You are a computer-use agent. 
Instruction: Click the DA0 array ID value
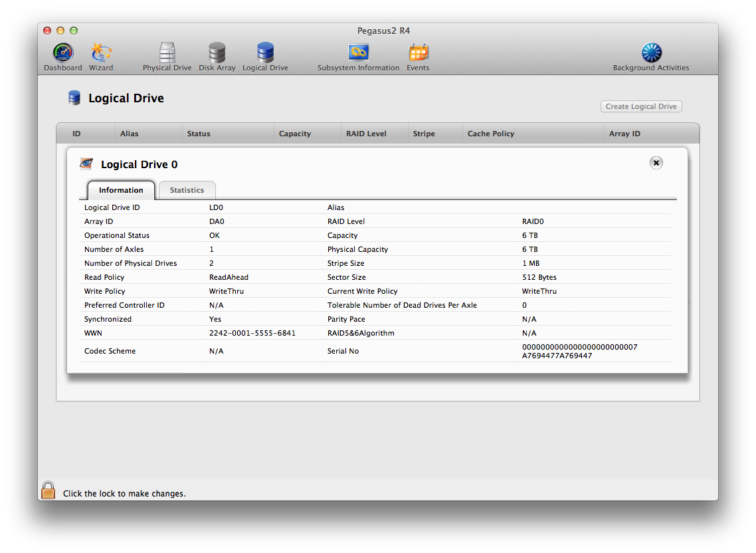click(217, 221)
